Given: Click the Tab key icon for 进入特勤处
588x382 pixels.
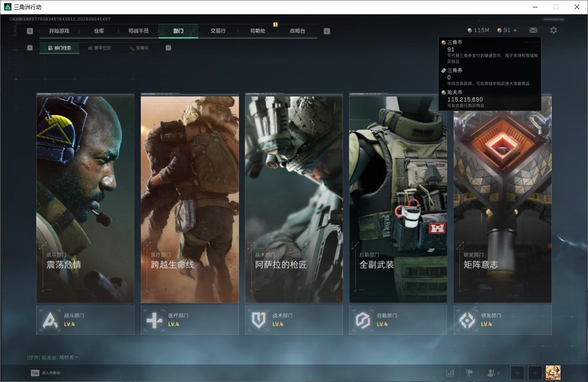Looking at the screenshot, I should [x=35, y=373].
